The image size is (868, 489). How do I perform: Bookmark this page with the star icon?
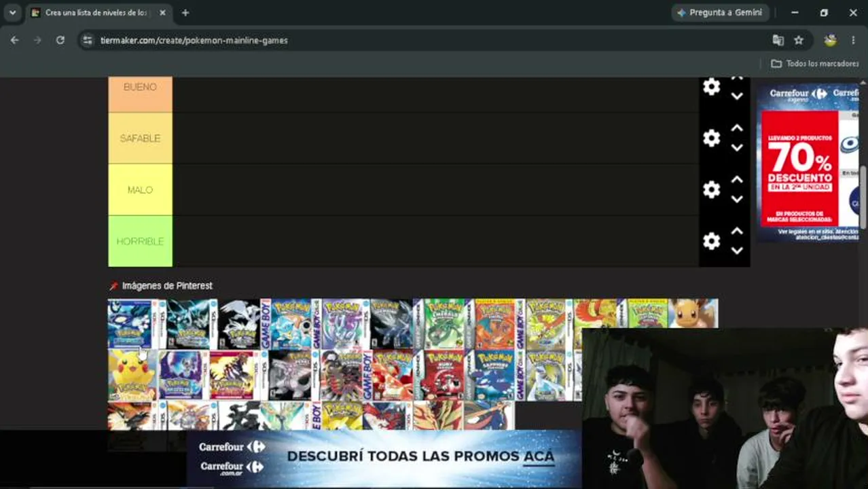[799, 40]
